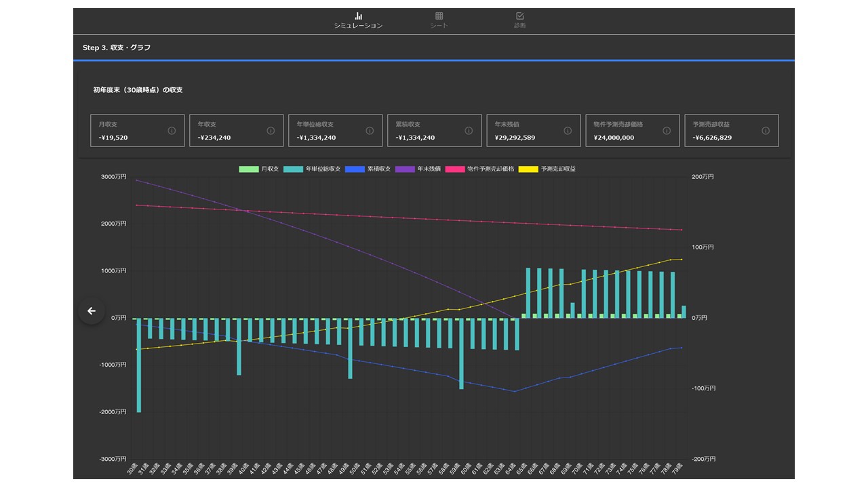This screenshot has width=868, height=488.
Task: Open info tooltip for 年収支 card
Action: coord(271,131)
